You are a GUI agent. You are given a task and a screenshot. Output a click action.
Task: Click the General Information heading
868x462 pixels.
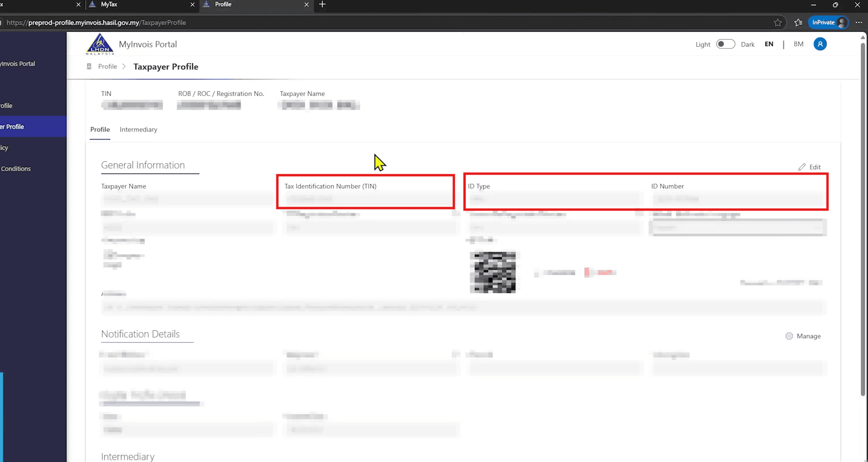point(143,165)
